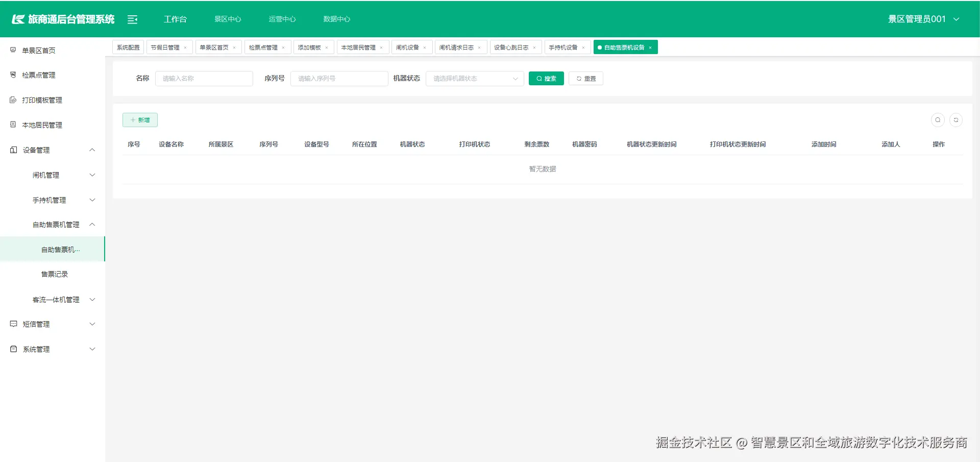Select the 检票点管理 sidebar icon
The image size is (980, 462).
[x=13, y=75]
